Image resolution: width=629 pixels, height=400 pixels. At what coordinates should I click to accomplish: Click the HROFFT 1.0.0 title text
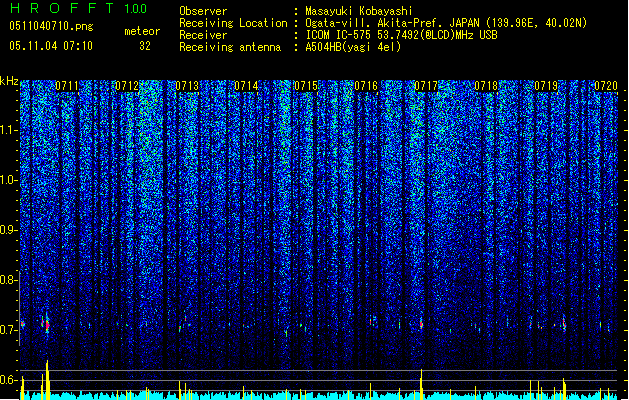79,8
